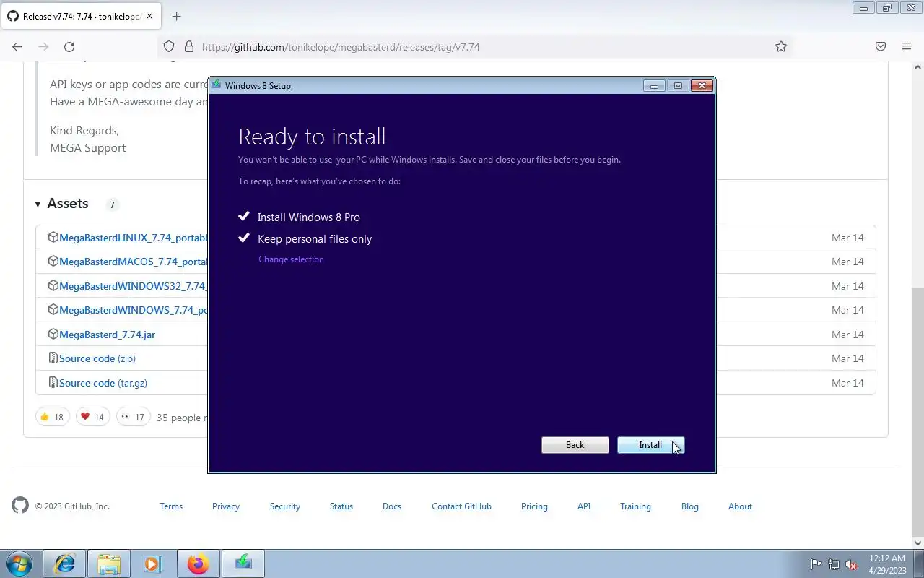Switch to Firefox via taskbar icon
The image size is (924, 578).
(x=198, y=564)
